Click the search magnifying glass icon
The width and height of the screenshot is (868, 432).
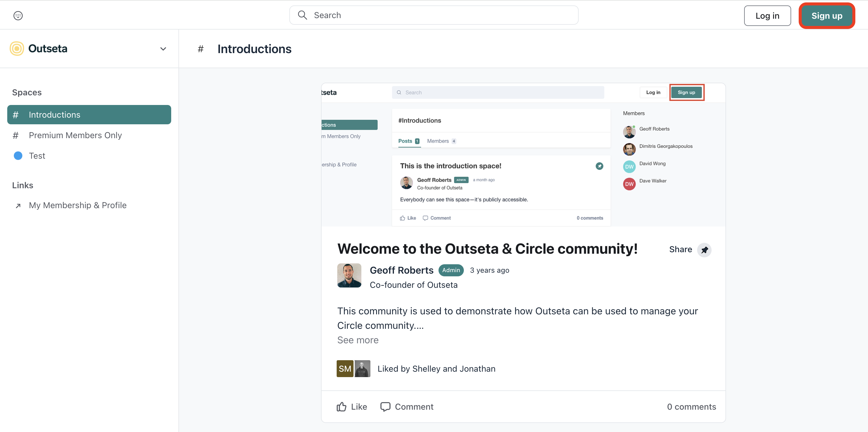click(x=302, y=15)
